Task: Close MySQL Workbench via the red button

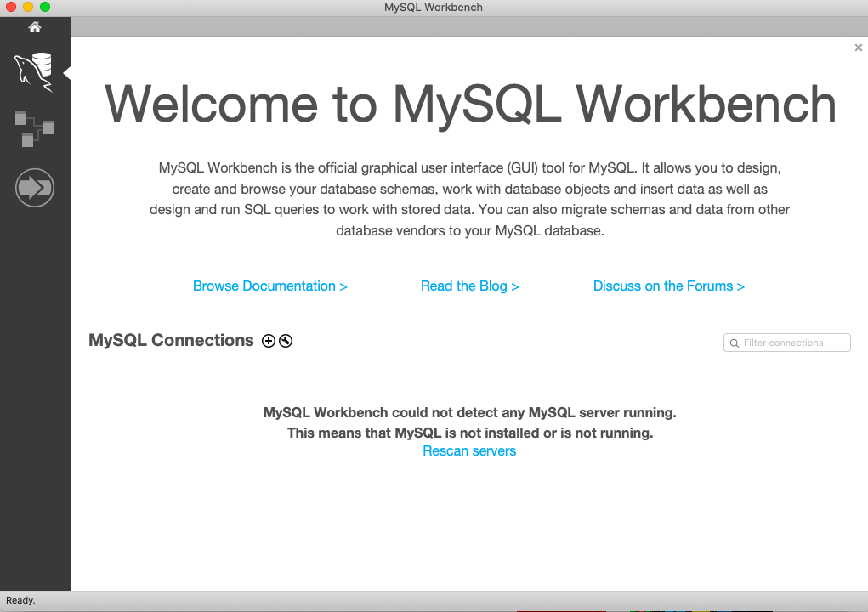Action: pyautogui.click(x=11, y=5)
